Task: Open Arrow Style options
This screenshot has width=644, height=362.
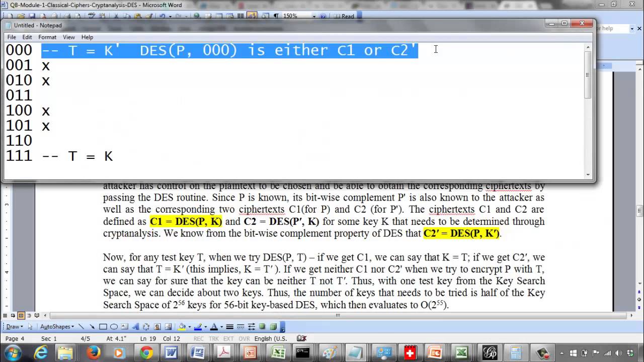Action: 252,327
